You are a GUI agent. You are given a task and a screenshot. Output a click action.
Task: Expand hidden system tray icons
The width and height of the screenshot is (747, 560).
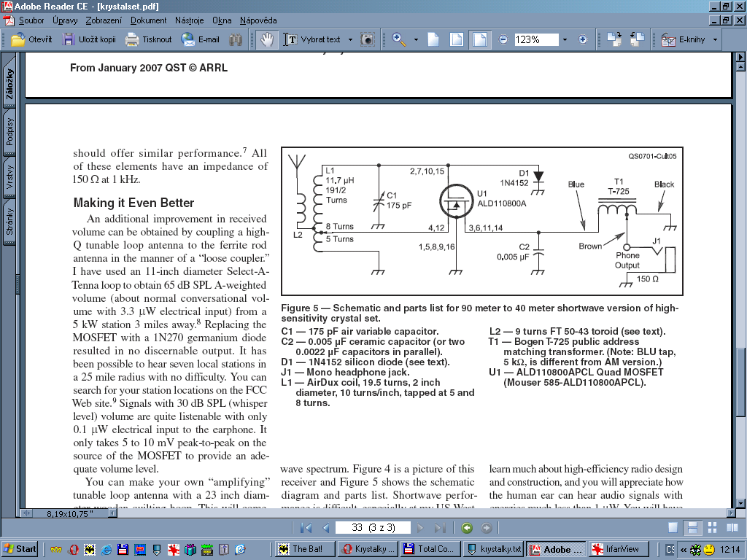tap(684, 550)
